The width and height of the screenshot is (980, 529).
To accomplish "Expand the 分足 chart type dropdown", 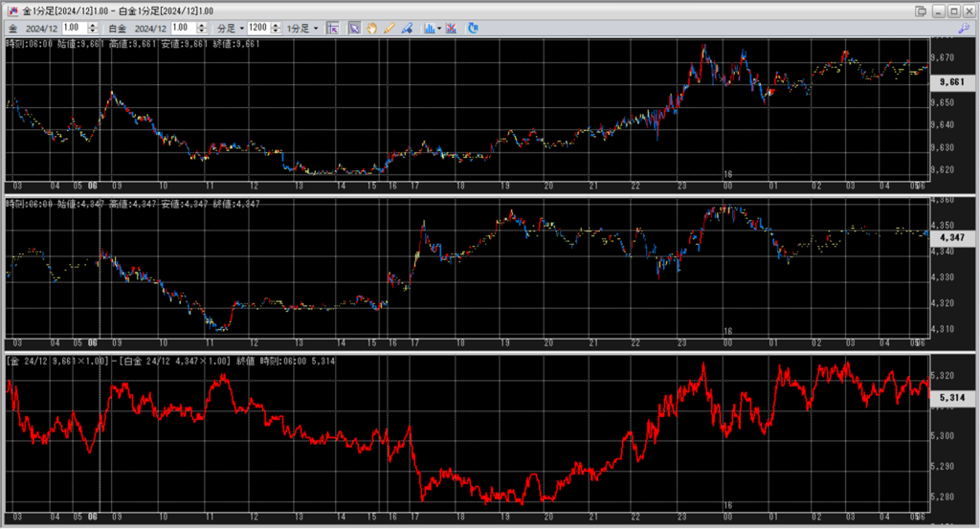I will click(231, 29).
